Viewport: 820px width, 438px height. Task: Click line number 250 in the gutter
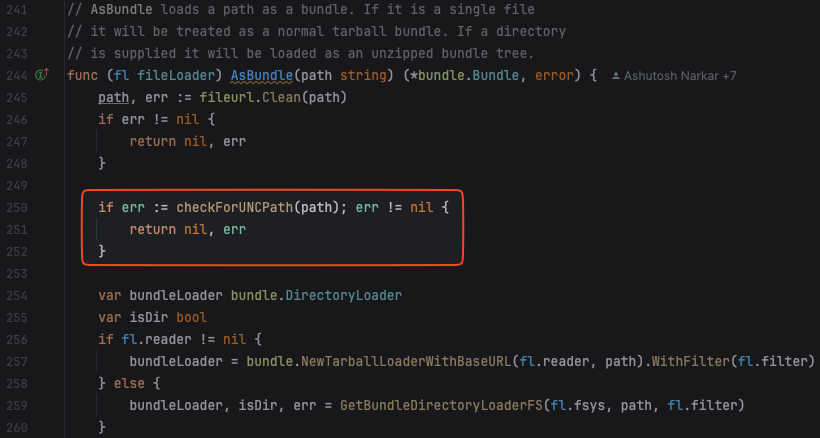pos(17,208)
